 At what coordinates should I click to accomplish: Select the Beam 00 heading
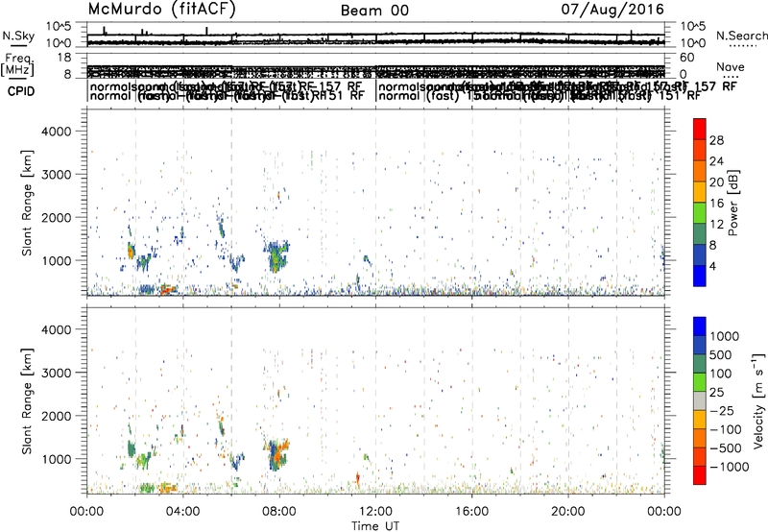[x=374, y=11]
